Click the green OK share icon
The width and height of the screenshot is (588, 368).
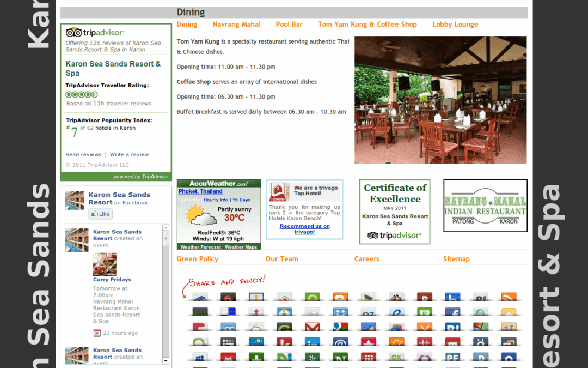coord(397,357)
